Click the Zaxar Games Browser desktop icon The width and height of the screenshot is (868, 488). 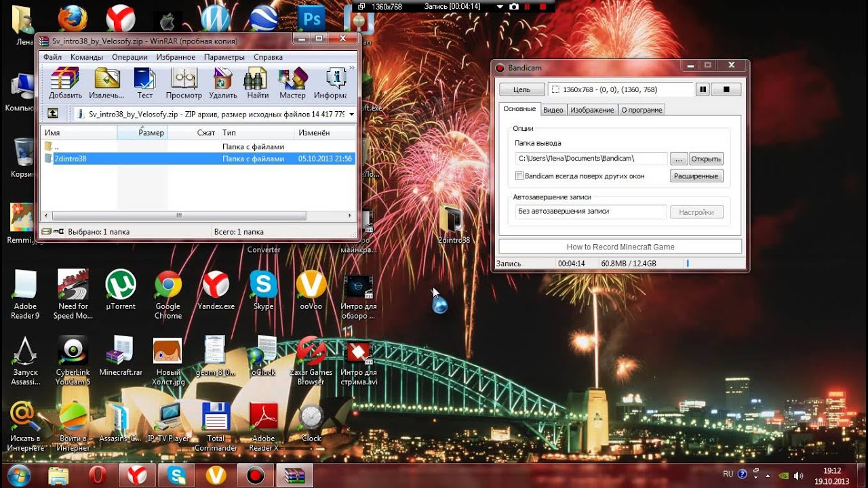tap(311, 361)
